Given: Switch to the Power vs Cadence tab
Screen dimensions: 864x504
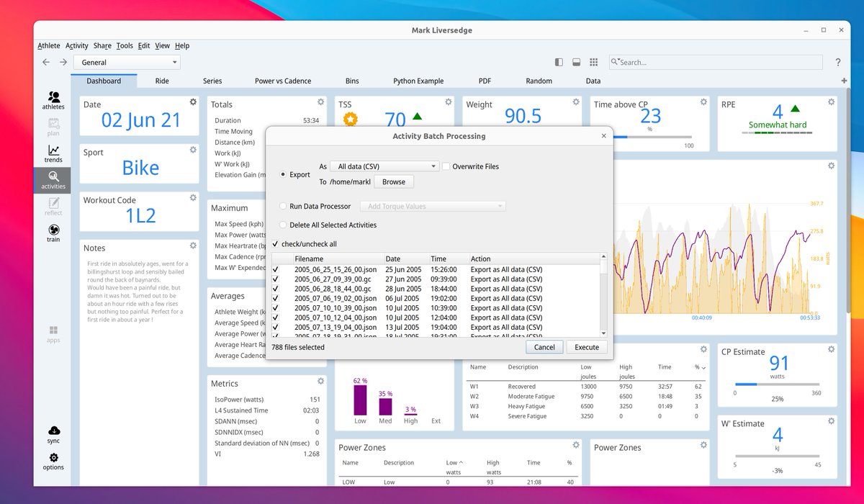Looking at the screenshot, I should click(x=283, y=81).
